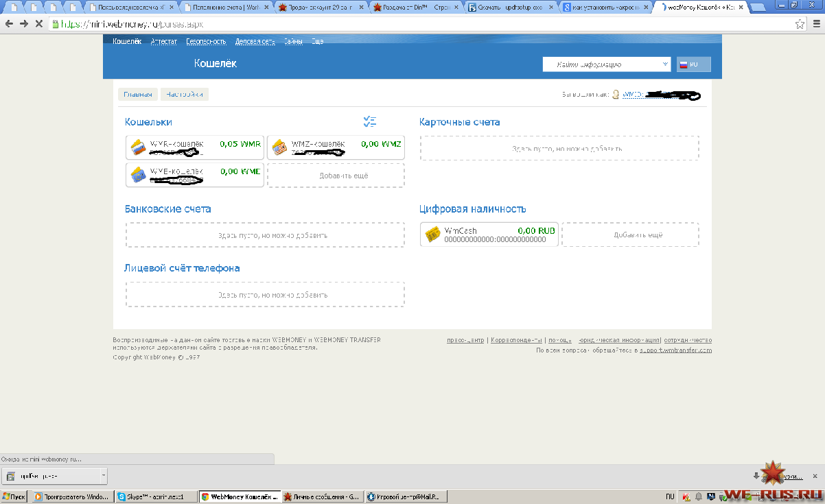Switch to the Главная tab
825x504 pixels.
coord(138,95)
